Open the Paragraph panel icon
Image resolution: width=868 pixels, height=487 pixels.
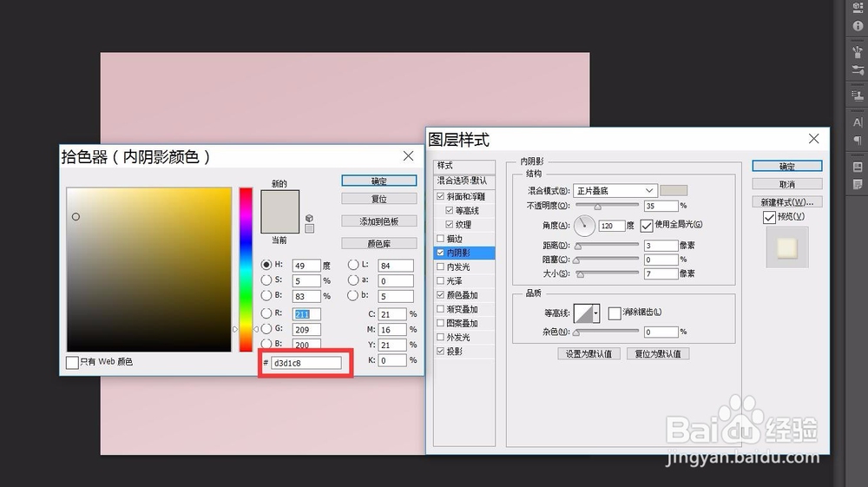click(x=858, y=141)
